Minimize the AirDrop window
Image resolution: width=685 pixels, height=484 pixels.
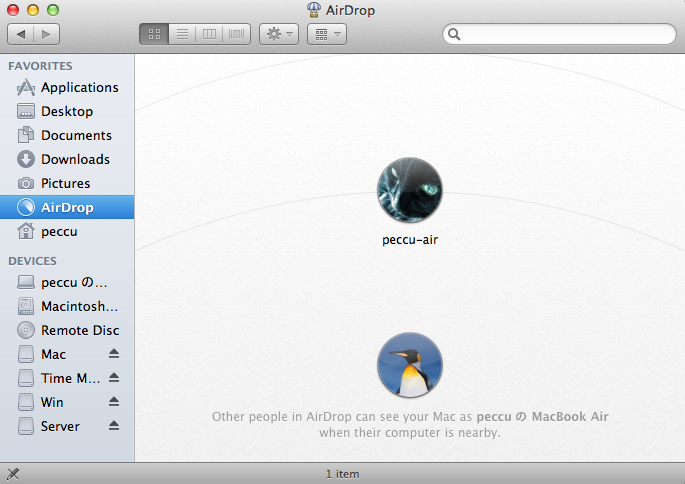pos(33,10)
